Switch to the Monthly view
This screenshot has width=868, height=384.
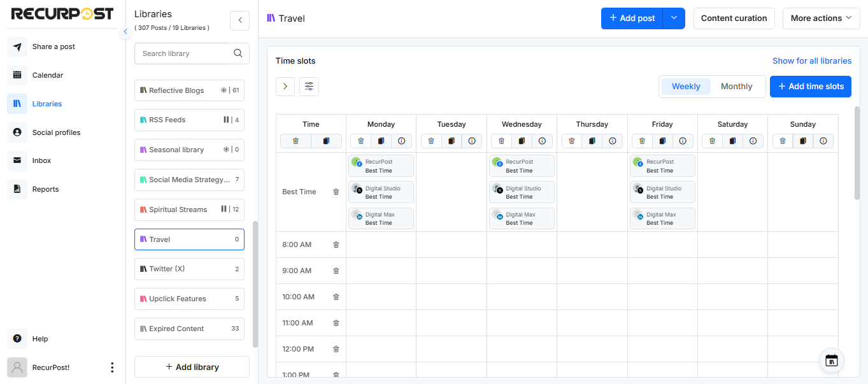tap(737, 87)
